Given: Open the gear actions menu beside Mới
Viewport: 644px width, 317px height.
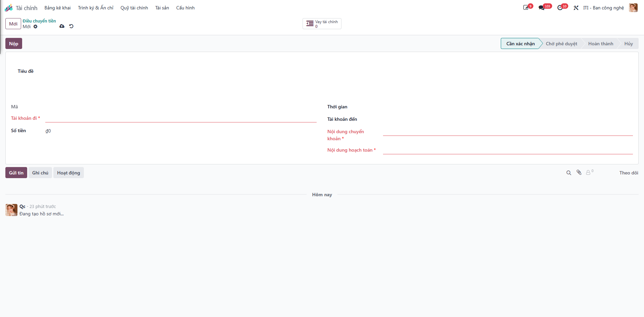Looking at the screenshot, I should coord(36,27).
